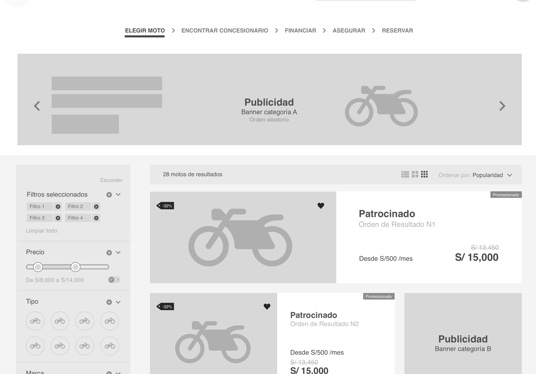Advance to the next banner slide
The image size is (536, 374).
502,106
